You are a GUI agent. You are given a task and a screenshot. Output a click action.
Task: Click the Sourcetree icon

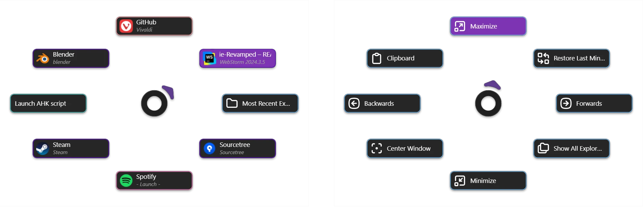pyautogui.click(x=210, y=148)
